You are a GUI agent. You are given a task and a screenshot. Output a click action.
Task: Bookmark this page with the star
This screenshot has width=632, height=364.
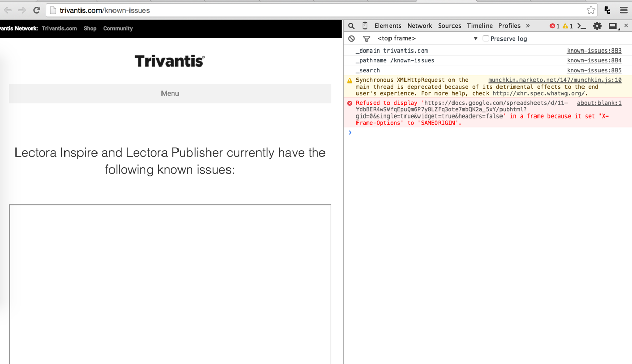click(591, 10)
